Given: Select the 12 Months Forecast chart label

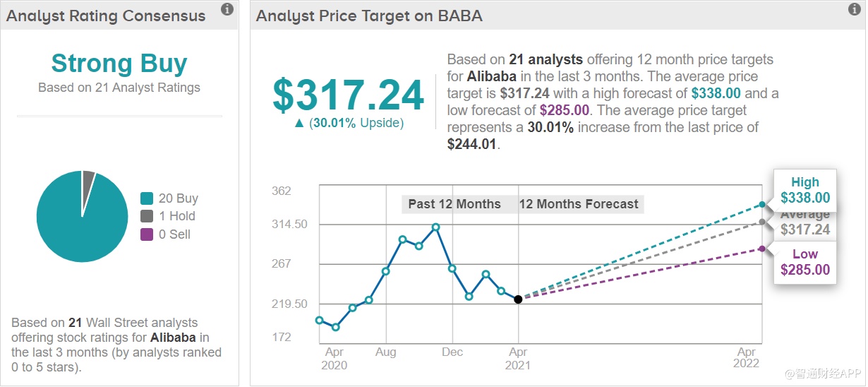Looking at the screenshot, I should [579, 204].
